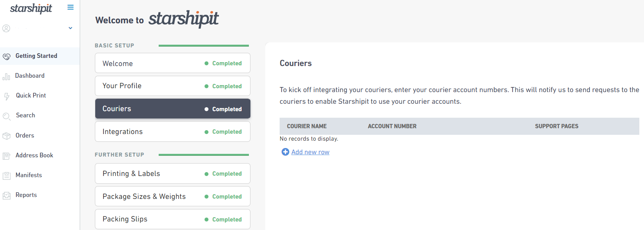Click the Reports chart icon
Viewport: 644px width, 230px height.
pos(7,195)
